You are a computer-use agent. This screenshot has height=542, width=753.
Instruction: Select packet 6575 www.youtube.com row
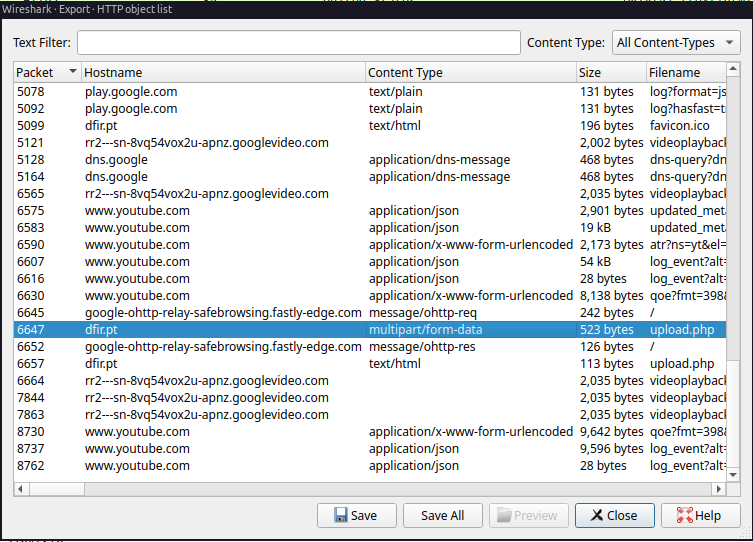coord(370,211)
